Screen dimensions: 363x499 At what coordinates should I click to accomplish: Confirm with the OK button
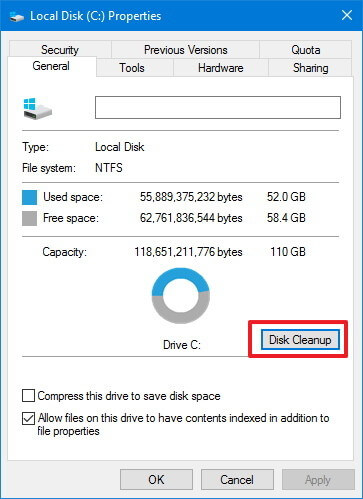point(156,480)
